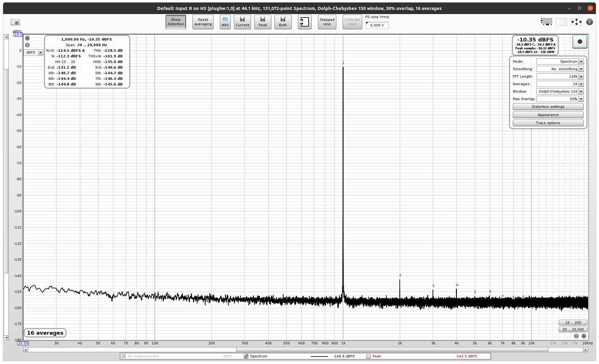Edit start frequency 20.00 field
Screen dimensions: 599x364
[x=23, y=343]
